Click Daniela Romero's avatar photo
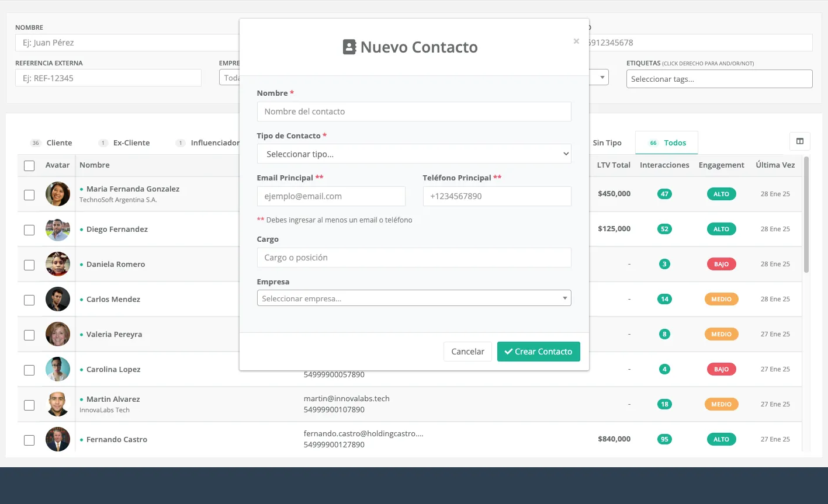Viewport: 828px width, 504px height. [58, 264]
